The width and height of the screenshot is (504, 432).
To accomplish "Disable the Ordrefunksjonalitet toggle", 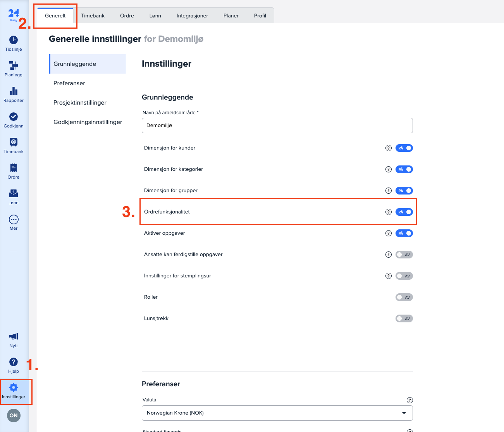I will pos(404,212).
